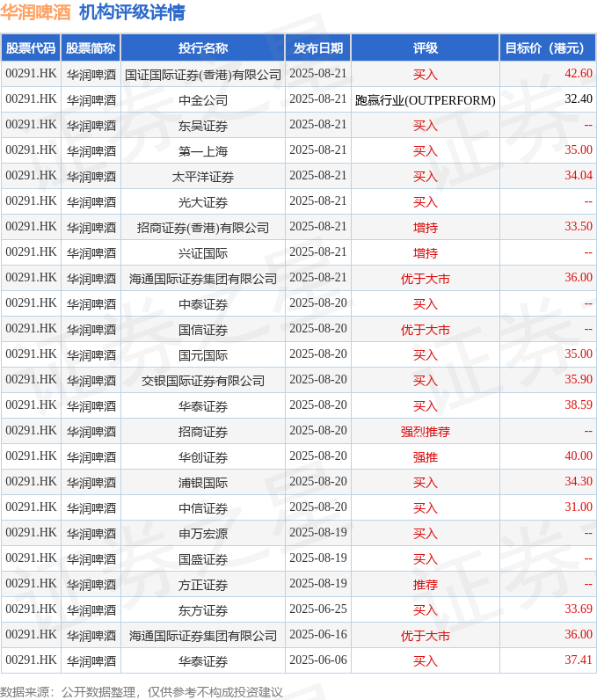The width and height of the screenshot is (597, 700).
Task: Click the 推荐 rating cell
Action: click(x=426, y=584)
